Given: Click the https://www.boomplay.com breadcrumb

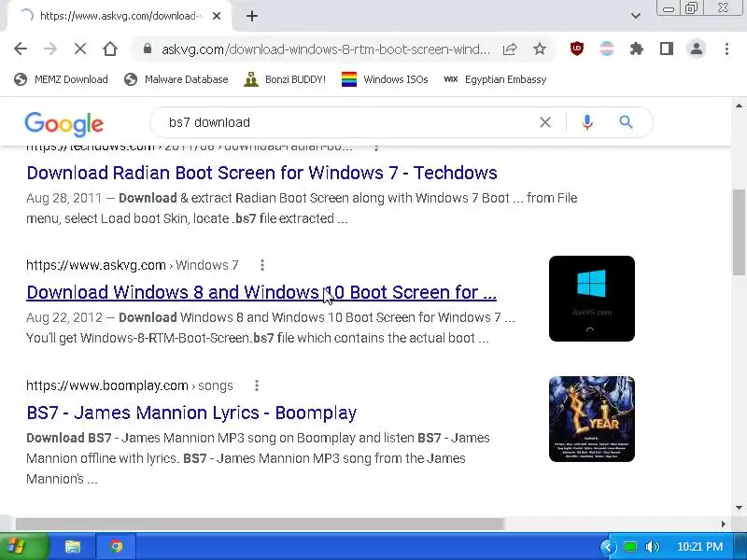Looking at the screenshot, I should (x=107, y=385).
